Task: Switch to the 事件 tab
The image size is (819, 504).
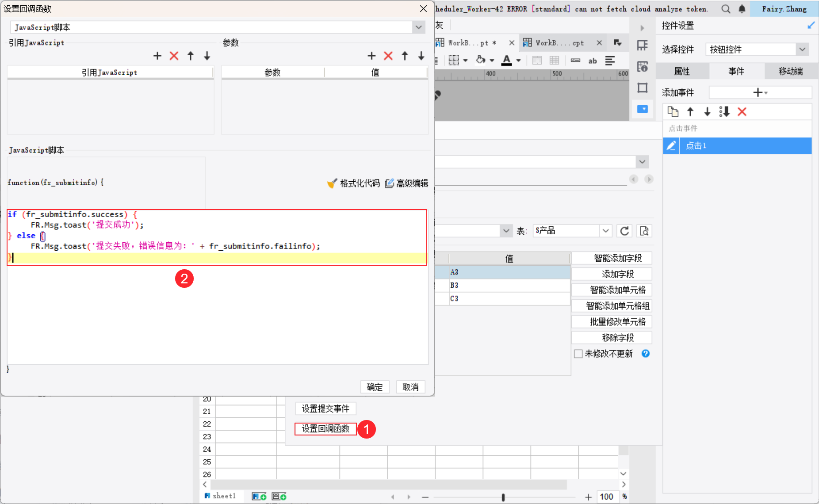Action: 736,71
